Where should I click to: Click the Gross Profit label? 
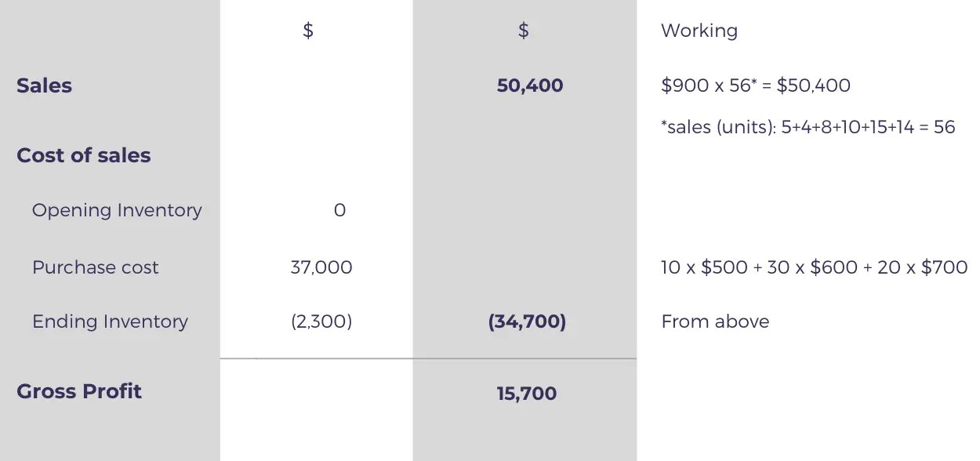click(79, 391)
